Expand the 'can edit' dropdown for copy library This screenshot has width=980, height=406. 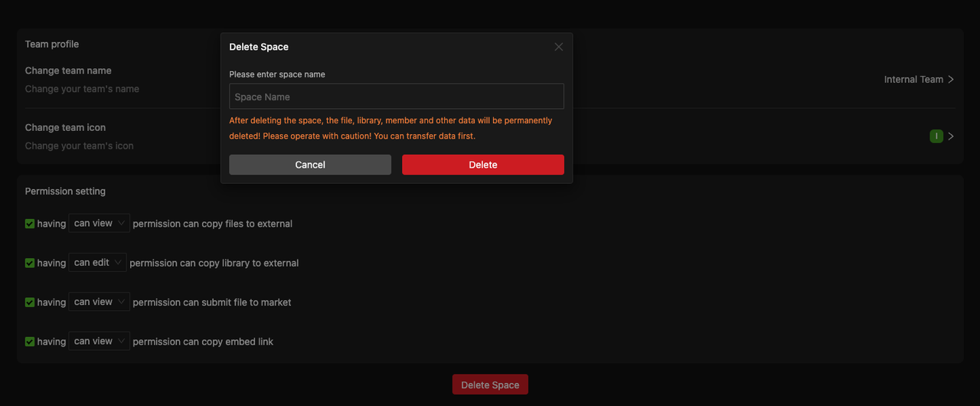click(97, 262)
